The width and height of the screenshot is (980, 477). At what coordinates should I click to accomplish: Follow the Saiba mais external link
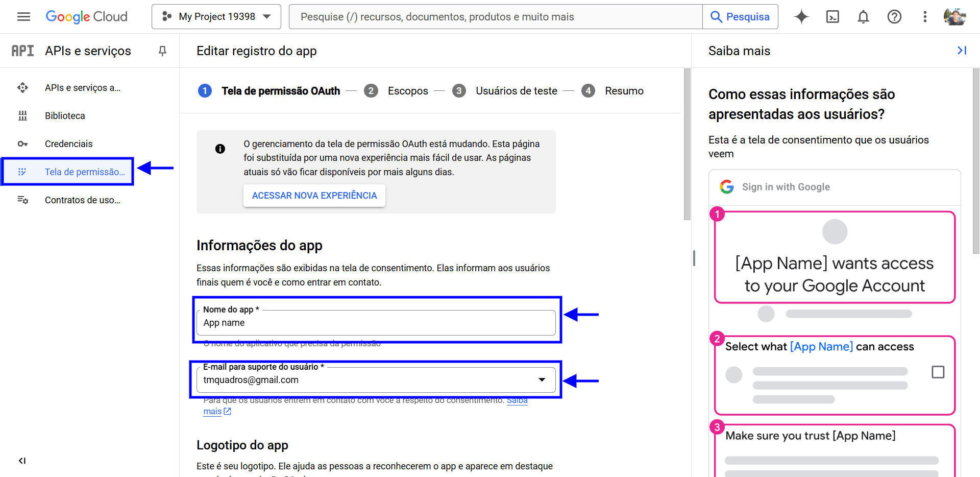pyautogui.click(x=365, y=406)
